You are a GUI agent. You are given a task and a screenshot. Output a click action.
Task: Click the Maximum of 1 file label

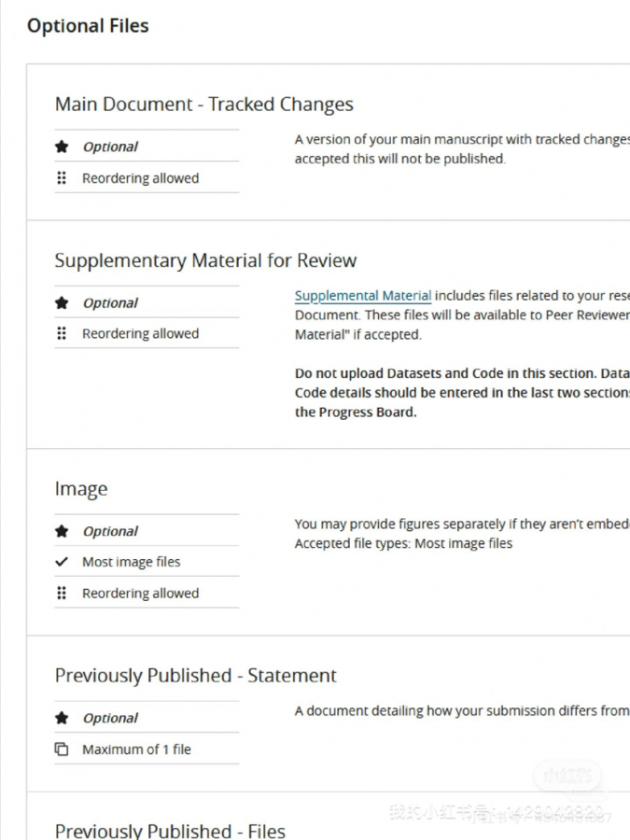136,749
